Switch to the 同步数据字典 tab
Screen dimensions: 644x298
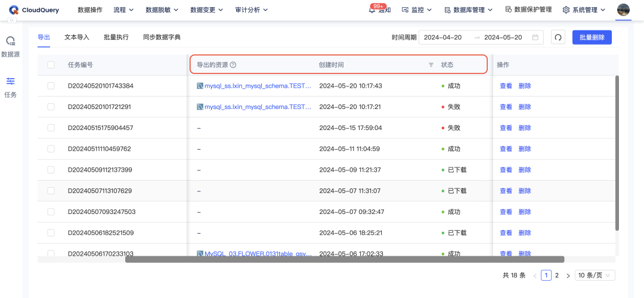162,38
